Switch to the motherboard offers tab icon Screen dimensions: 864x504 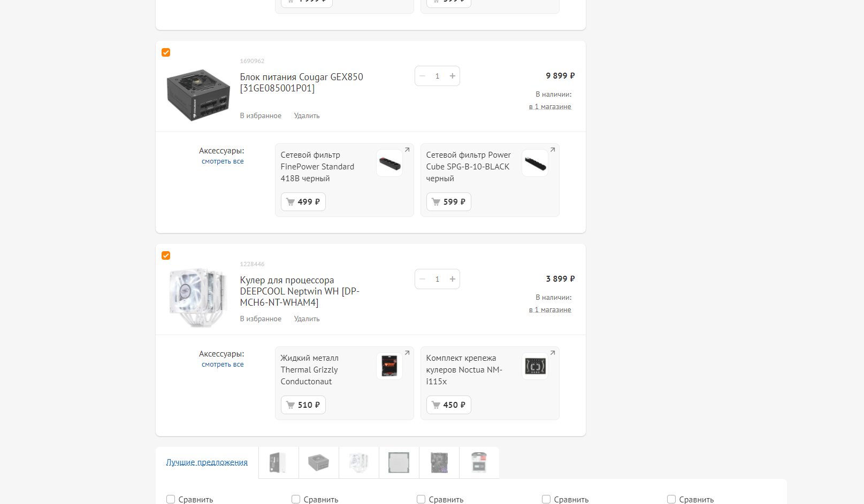click(x=439, y=463)
